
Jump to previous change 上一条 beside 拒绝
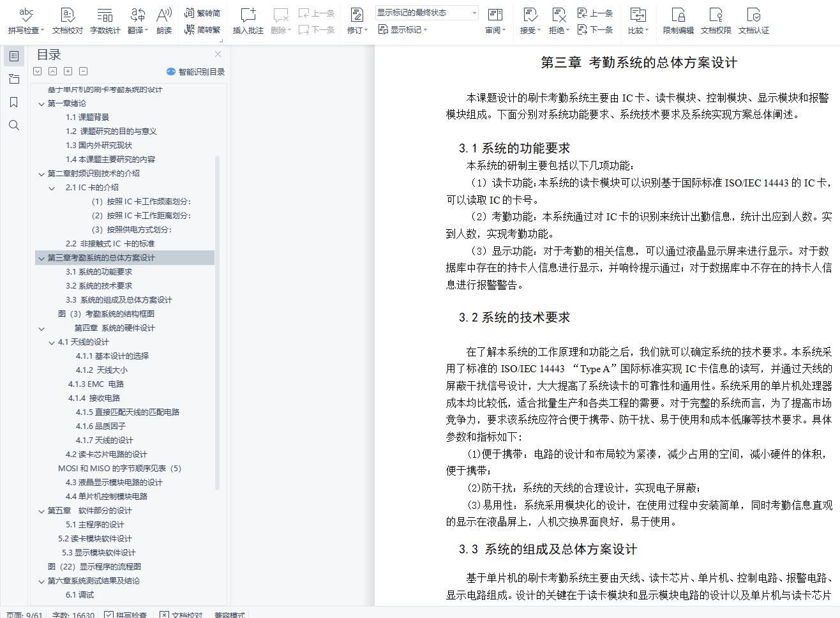click(595, 13)
